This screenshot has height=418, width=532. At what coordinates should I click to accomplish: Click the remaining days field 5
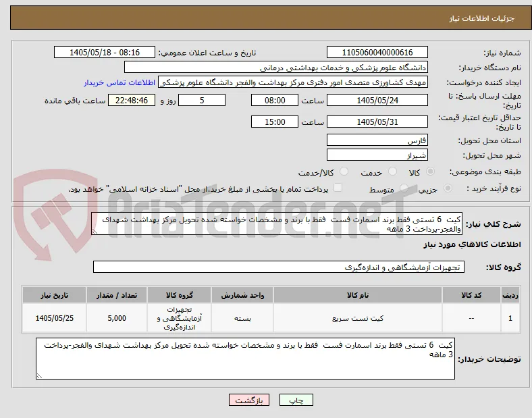point(202,100)
